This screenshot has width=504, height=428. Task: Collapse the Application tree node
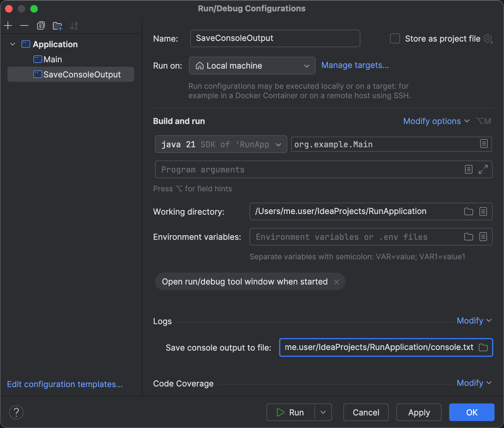(13, 44)
